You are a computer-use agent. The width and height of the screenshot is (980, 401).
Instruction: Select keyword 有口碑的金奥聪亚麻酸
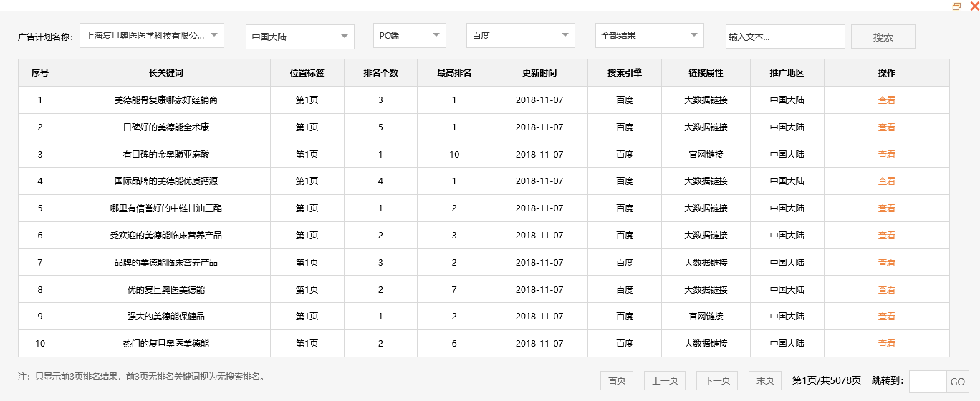tap(166, 155)
